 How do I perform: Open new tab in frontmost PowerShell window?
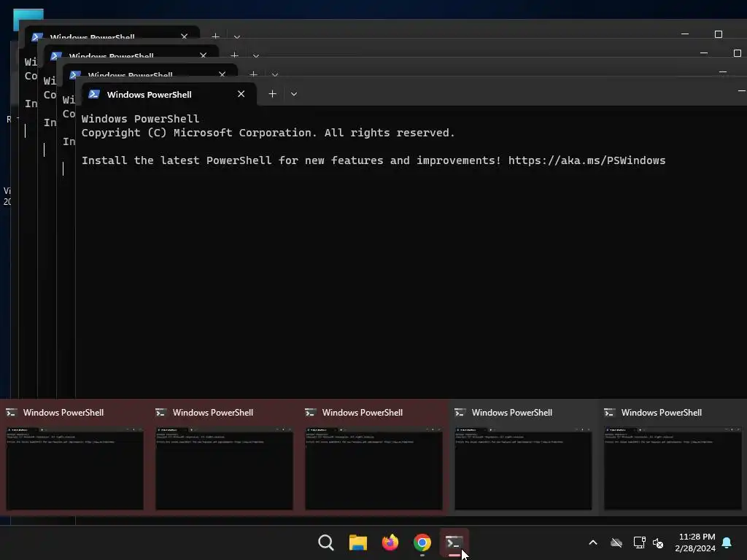tap(272, 94)
